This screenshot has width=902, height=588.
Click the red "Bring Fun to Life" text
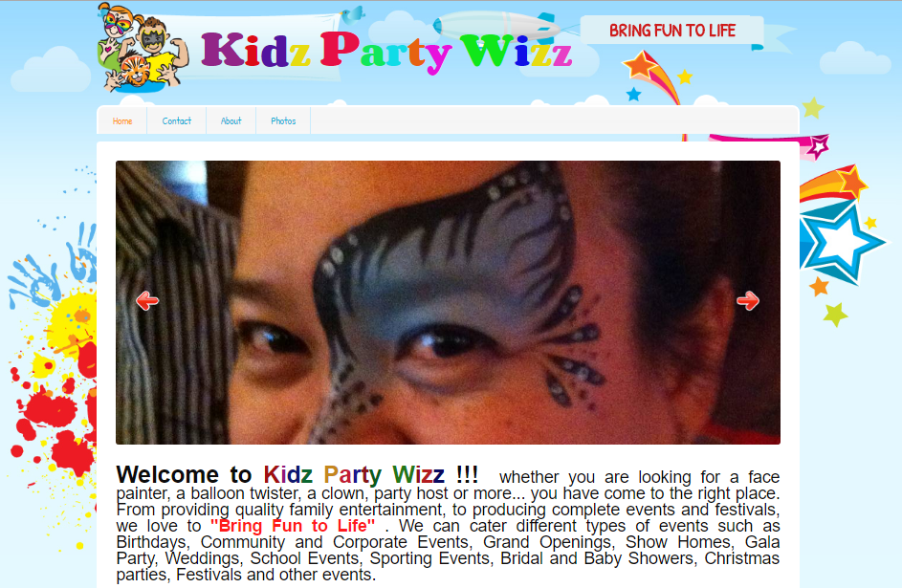(293, 526)
